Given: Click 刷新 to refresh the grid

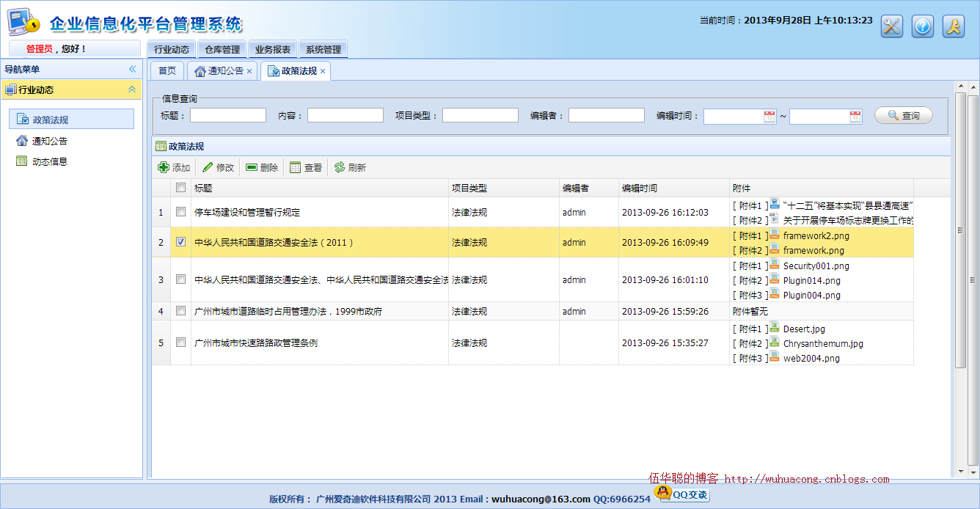Looking at the screenshot, I should click(350, 167).
